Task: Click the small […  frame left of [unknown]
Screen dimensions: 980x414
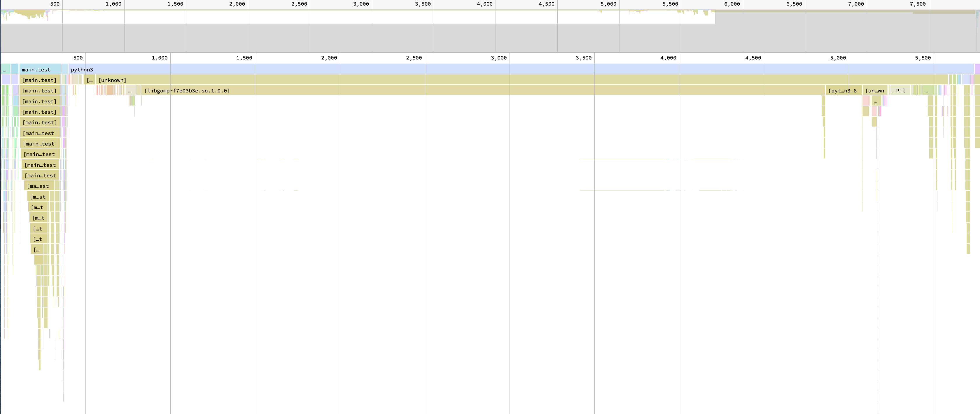Action: pyautogui.click(x=90, y=80)
